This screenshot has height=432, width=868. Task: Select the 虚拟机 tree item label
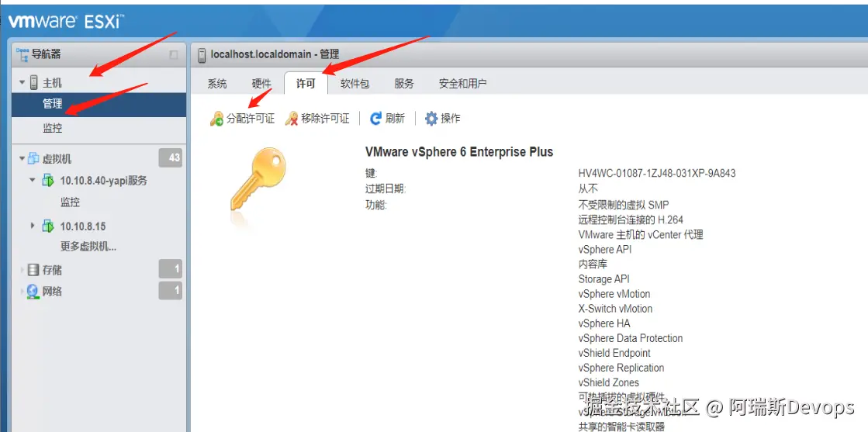[57, 159]
